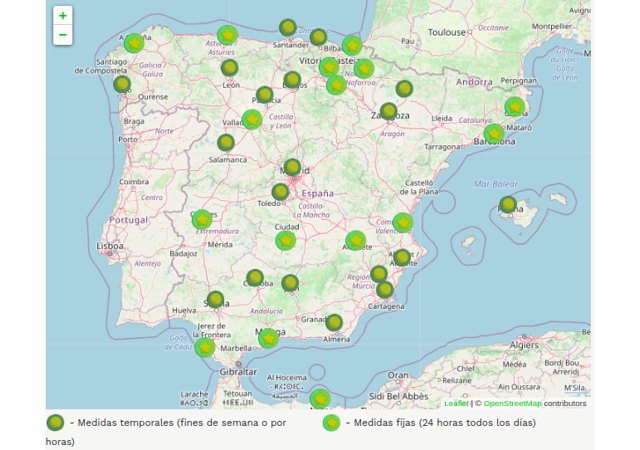Click the 'Lisboa' map label
The image size is (640, 450).
110,246
